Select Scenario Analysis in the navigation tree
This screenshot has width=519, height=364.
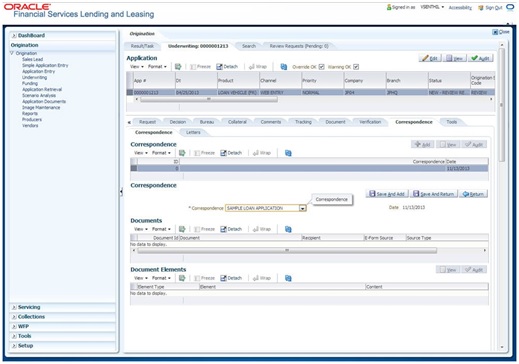tap(39, 95)
